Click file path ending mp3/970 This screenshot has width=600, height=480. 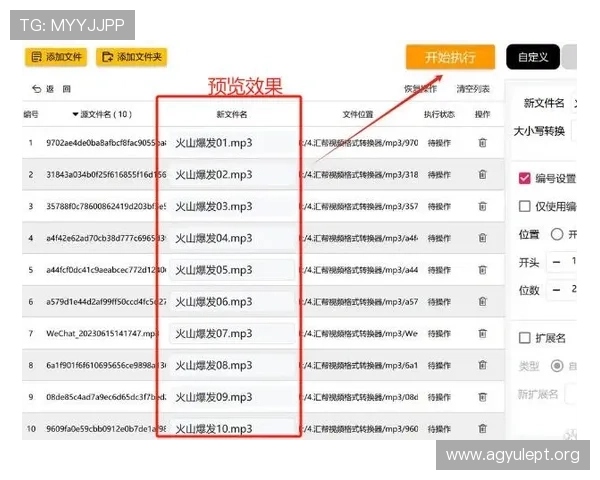tap(358, 143)
